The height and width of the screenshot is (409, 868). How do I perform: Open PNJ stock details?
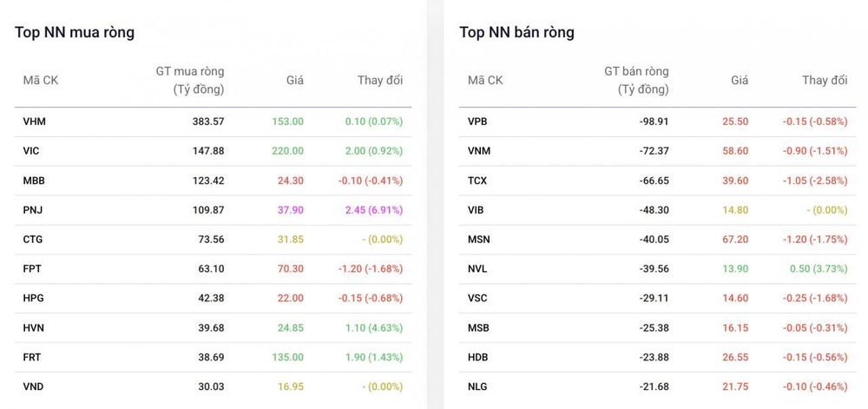click(32, 210)
